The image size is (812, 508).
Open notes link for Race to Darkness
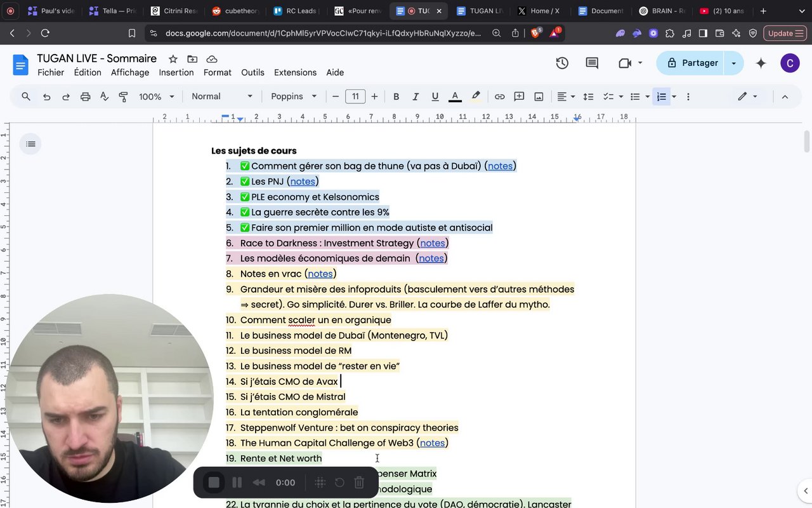pos(433,243)
